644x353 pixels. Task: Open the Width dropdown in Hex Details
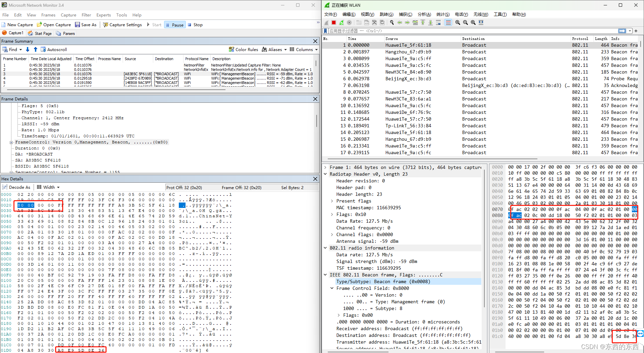48,187
